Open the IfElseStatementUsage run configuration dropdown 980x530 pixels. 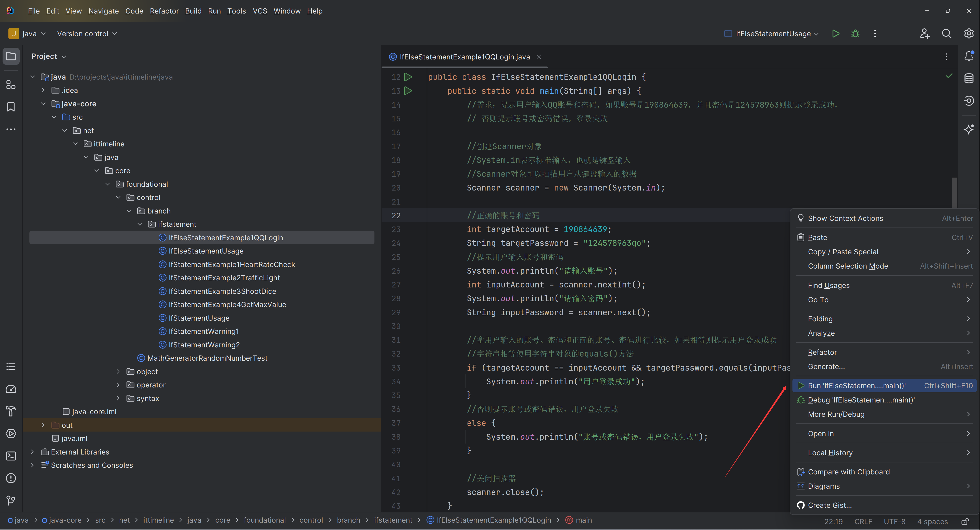772,33
